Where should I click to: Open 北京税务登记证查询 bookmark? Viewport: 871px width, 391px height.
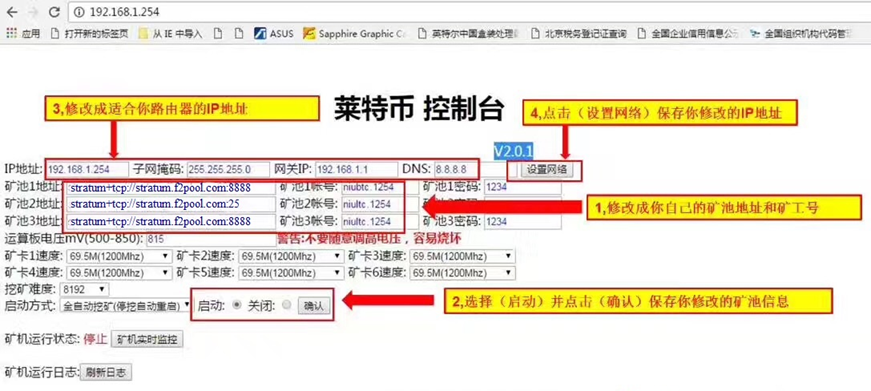[579, 33]
